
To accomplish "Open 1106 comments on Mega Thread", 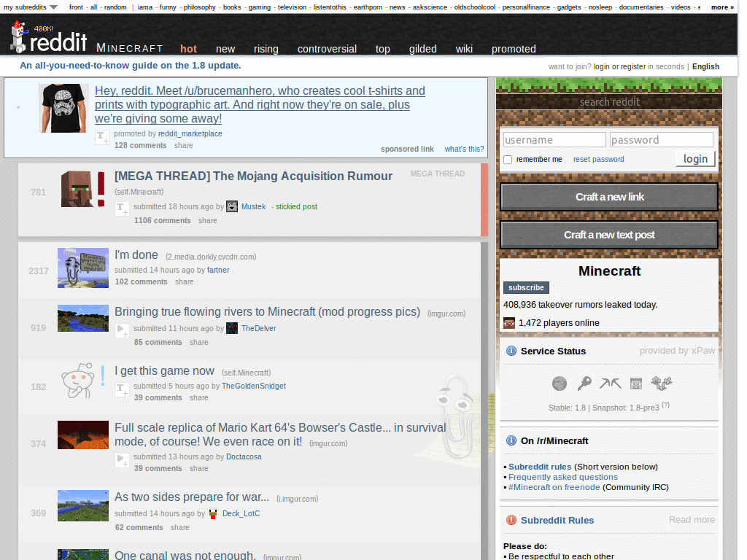I will [162, 220].
